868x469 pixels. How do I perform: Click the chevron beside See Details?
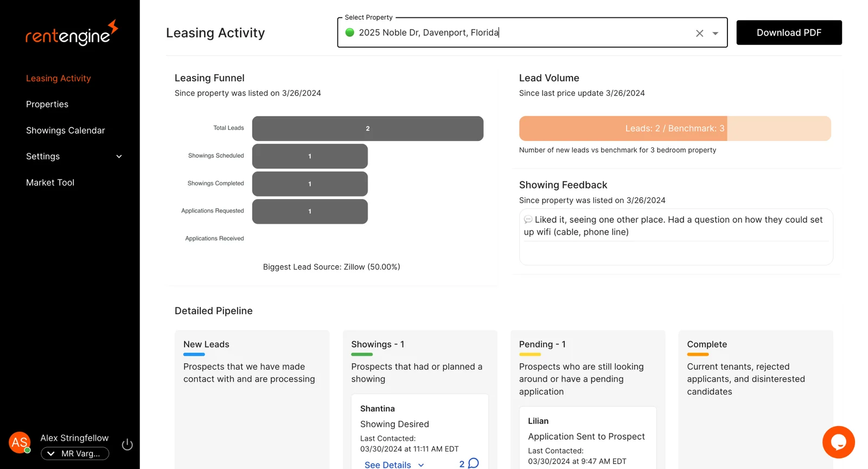click(421, 465)
